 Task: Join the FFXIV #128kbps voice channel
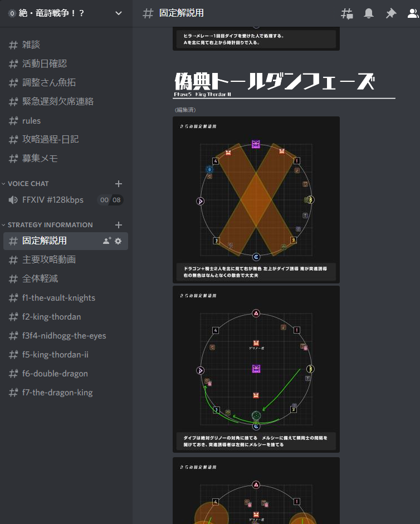[53, 200]
